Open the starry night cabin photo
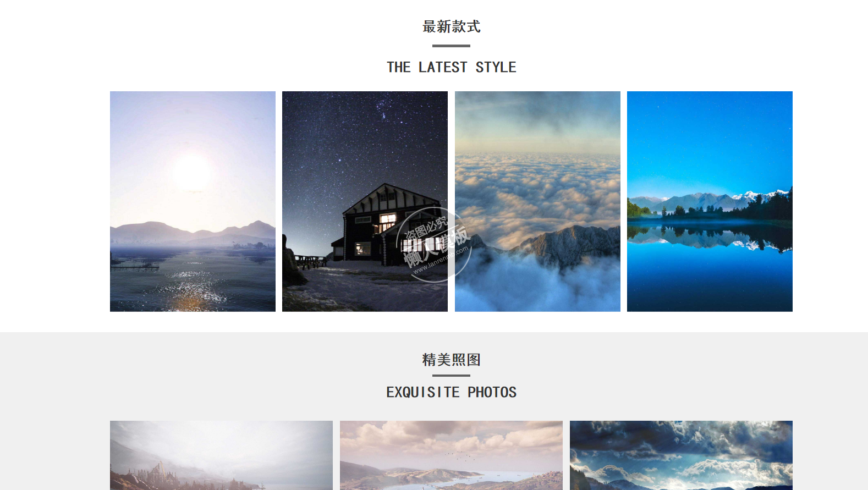Image resolution: width=868 pixels, height=490 pixels. [365, 201]
